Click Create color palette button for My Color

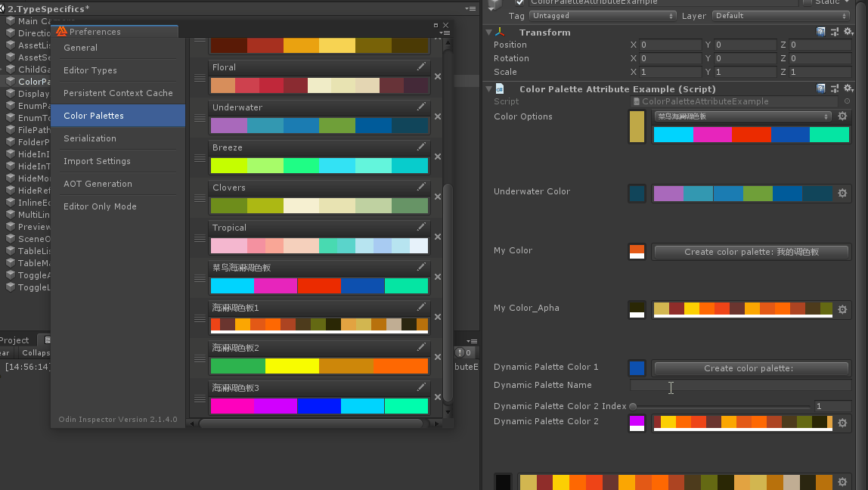click(x=751, y=252)
